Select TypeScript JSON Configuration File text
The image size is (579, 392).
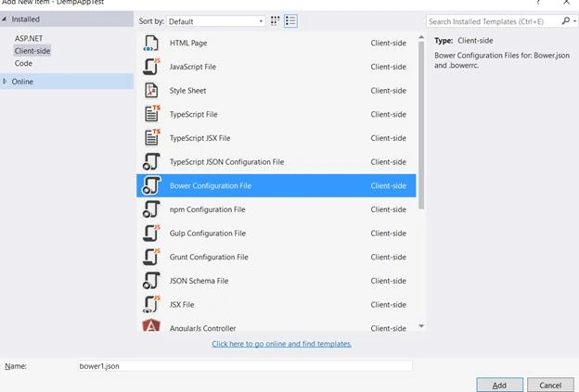click(x=226, y=162)
